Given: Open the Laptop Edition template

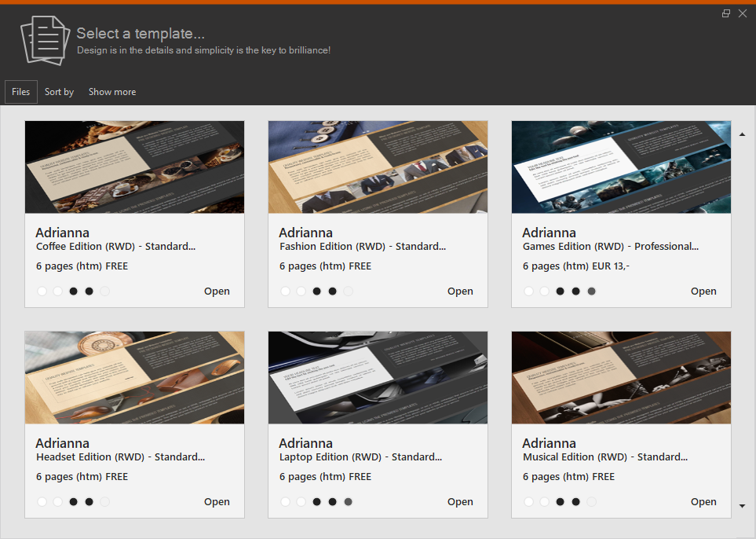Looking at the screenshot, I should [460, 502].
